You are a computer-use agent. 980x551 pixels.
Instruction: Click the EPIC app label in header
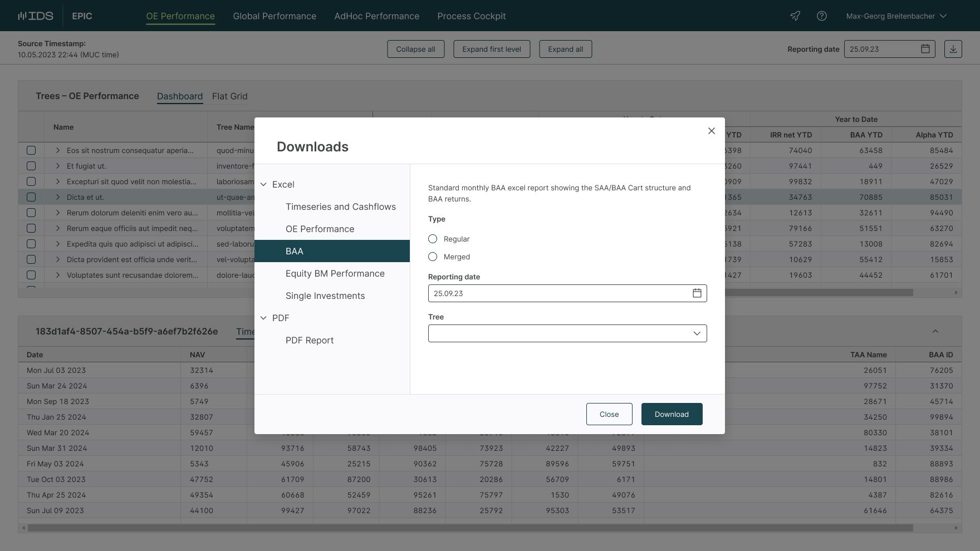coord(82,16)
